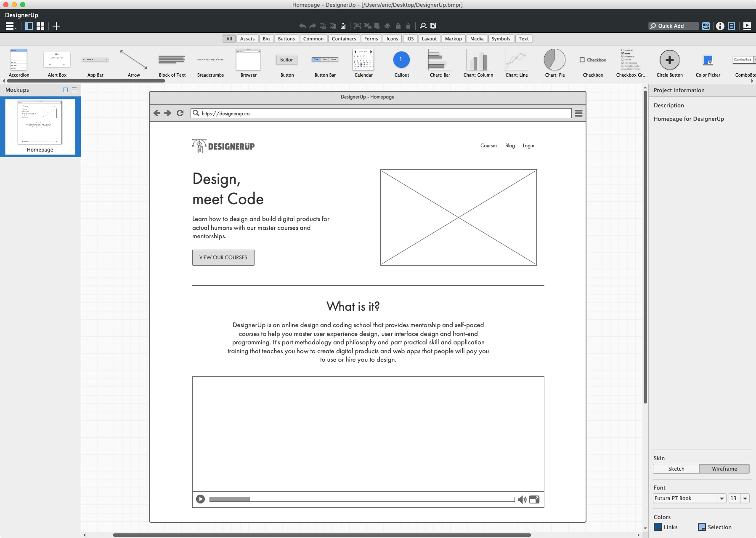Click the trash Delete icon
This screenshot has height=538, width=756.
tap(408, 26)
